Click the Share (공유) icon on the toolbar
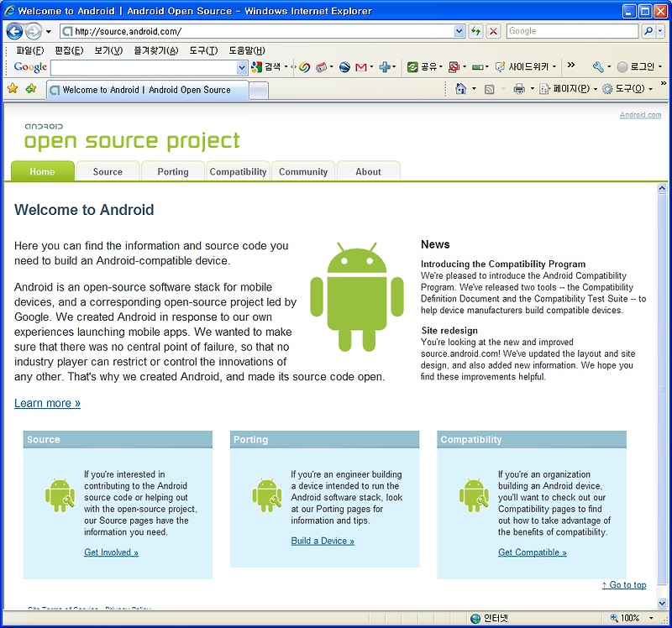Screen dimensions: 672x628 point(413,65)
